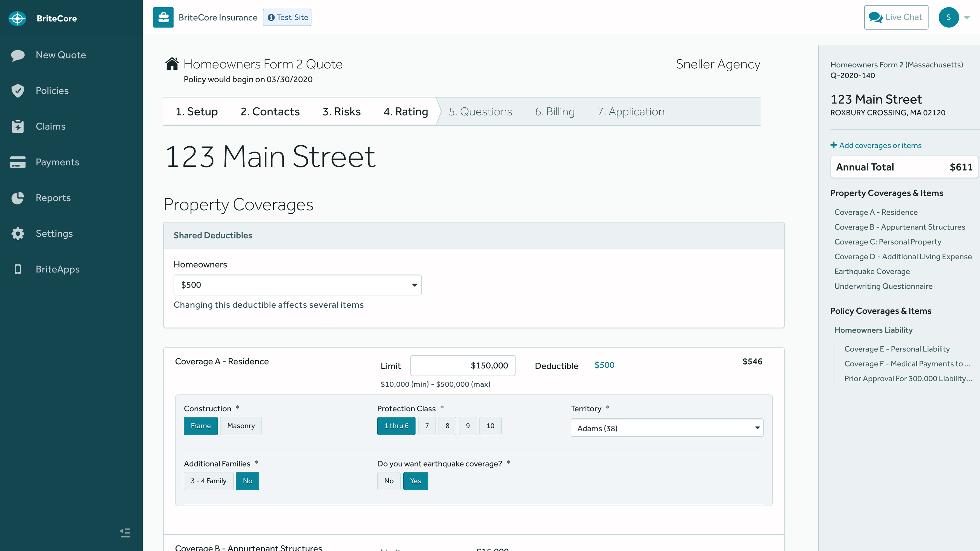
Task: Select the Policies shield icon
Action: click(x=18, y=91)
